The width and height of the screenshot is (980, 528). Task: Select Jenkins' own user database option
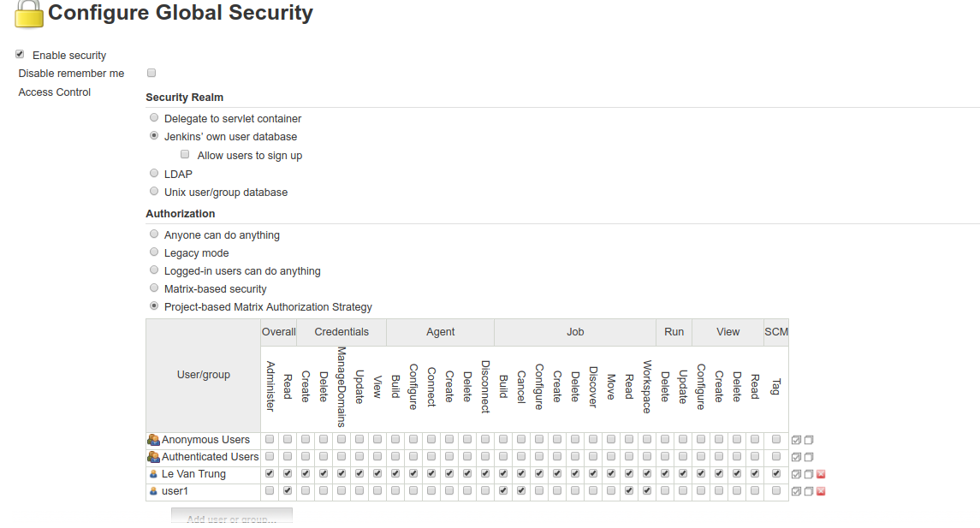[x=154, y=135]
